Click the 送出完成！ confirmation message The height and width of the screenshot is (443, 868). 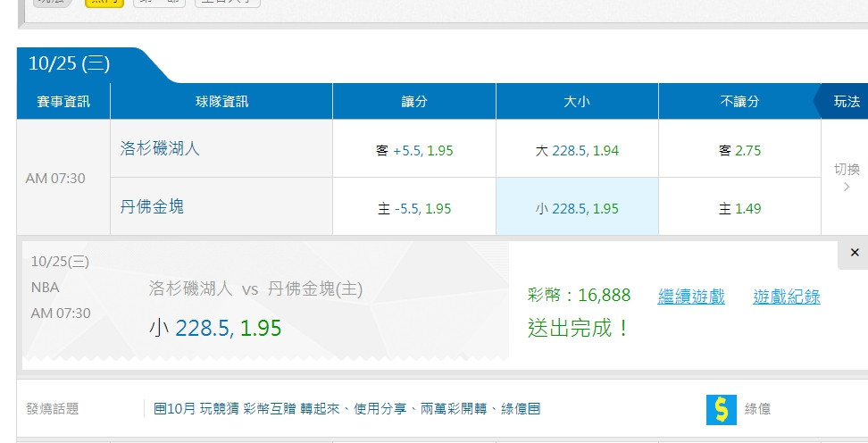click(x=579, y=328)
